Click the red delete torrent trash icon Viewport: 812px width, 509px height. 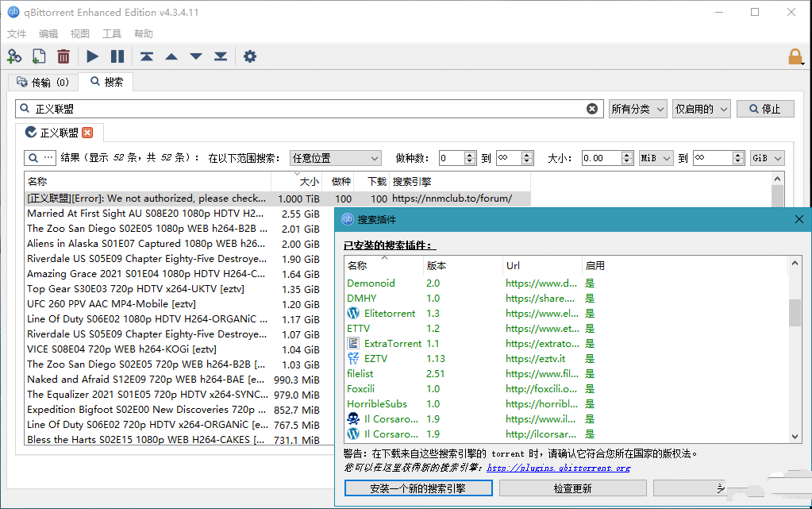point(63,56)
